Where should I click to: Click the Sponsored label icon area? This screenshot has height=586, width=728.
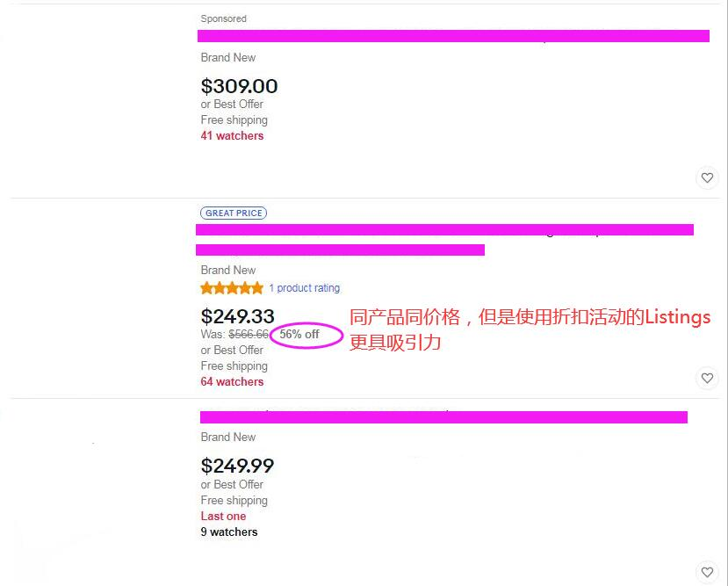(x=223, y=18)
